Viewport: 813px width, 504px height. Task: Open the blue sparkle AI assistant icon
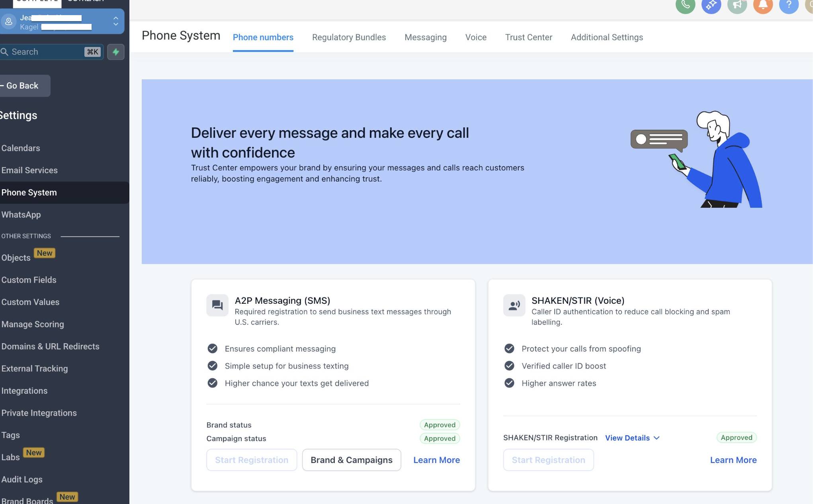711,5
